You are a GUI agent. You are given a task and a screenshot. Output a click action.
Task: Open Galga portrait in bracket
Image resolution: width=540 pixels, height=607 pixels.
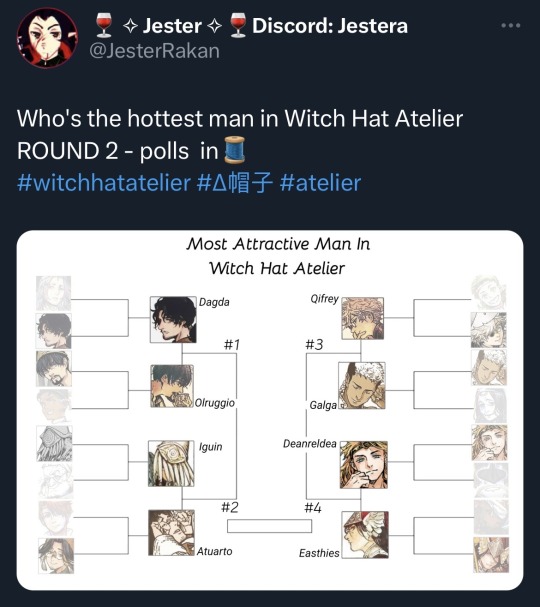click(362, 386)
